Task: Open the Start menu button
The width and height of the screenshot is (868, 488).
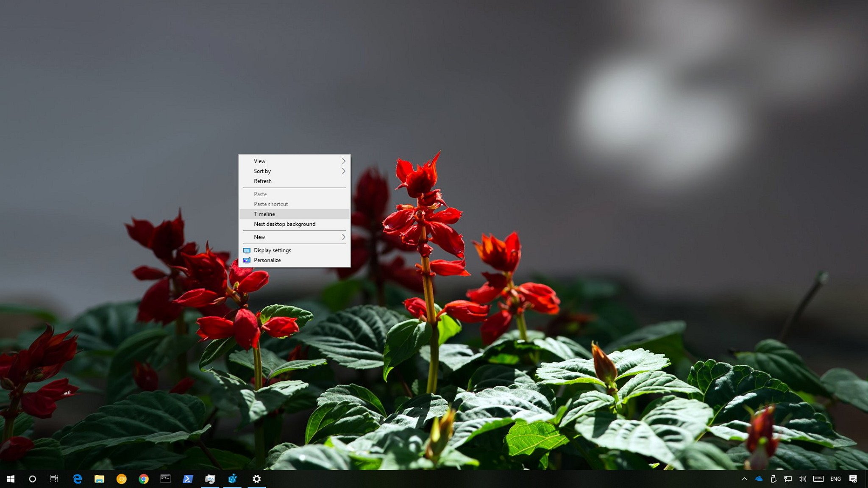Action: 11,478
